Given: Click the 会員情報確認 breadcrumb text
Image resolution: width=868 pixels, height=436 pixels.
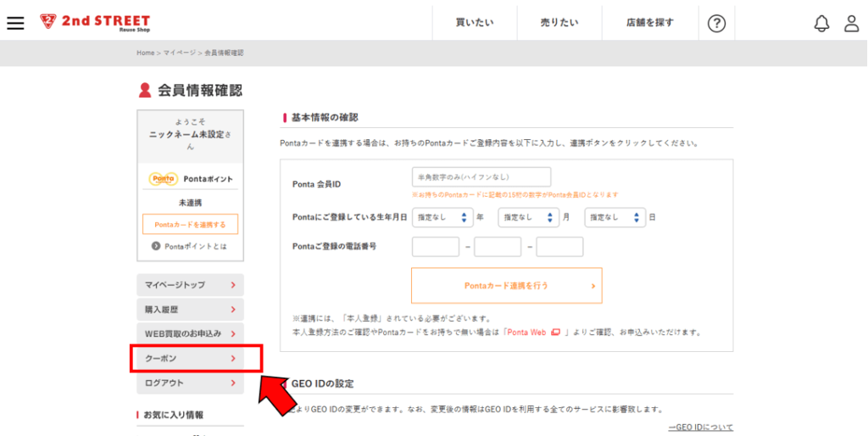Looking at the screenshot, I should coord(224,53).
